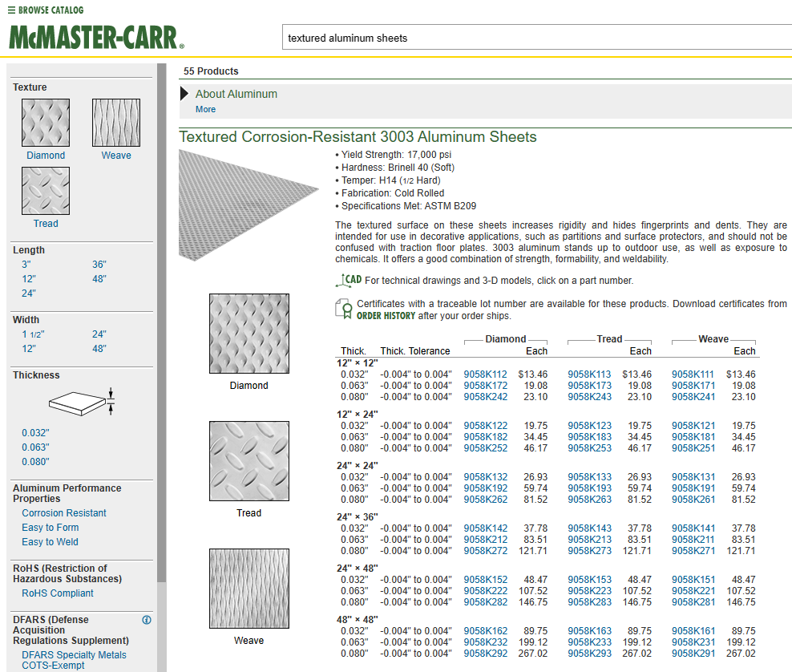Filter thickness by 0.032"

pyautogui.click(x=35, y=433)
